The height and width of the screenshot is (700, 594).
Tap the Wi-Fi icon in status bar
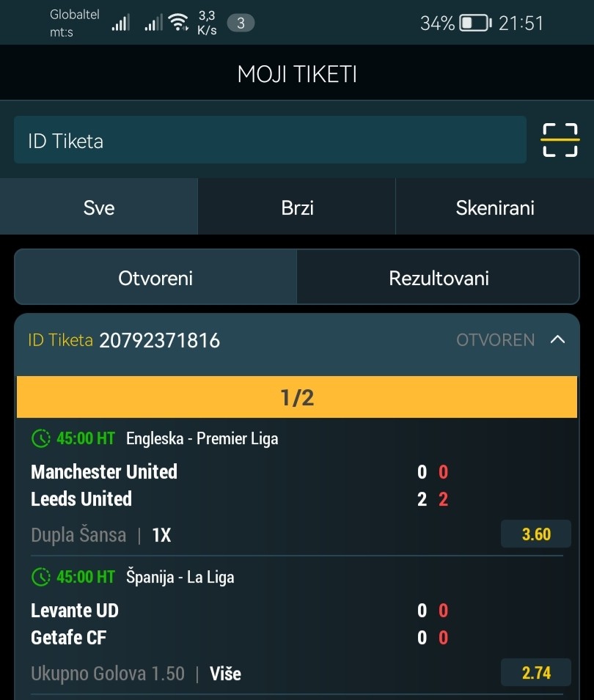(x=177, y=23)
